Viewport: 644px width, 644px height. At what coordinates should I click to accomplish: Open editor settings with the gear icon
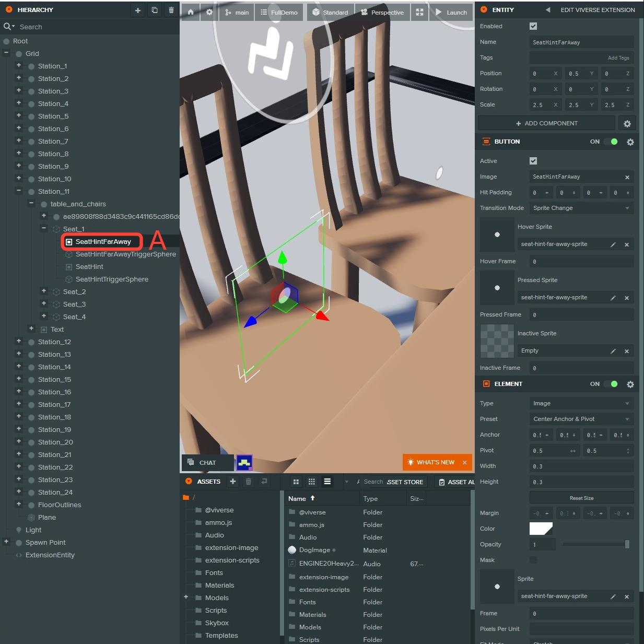tap(209, 12)
